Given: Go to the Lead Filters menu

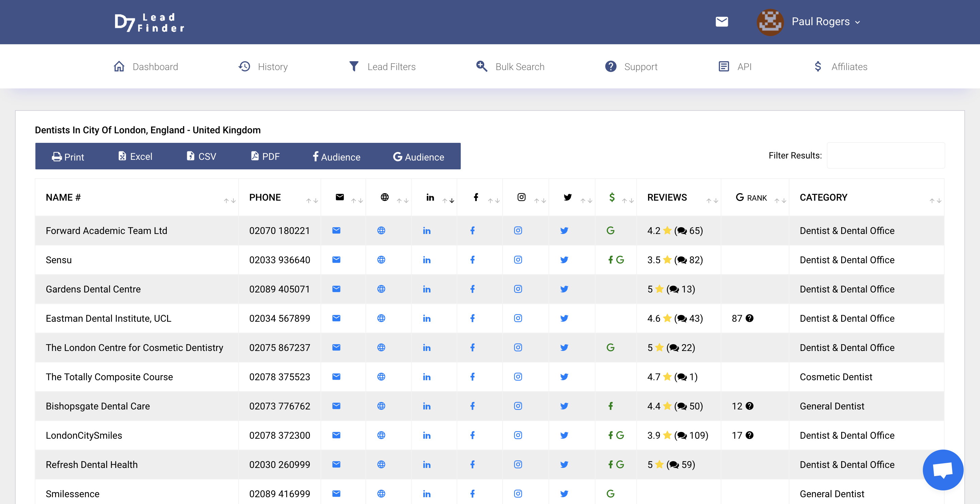Looking at the screenshot, I should pos(382,67).
